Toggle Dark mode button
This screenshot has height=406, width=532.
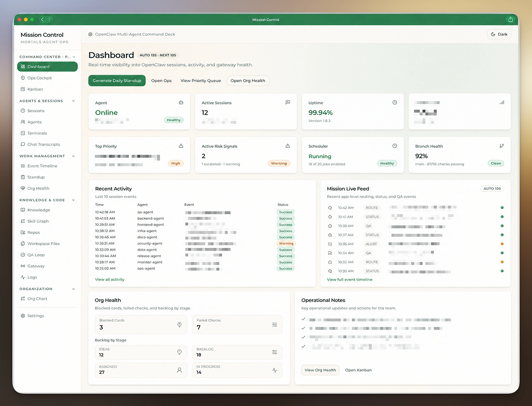pyautogui.click(x=499, y=34)
